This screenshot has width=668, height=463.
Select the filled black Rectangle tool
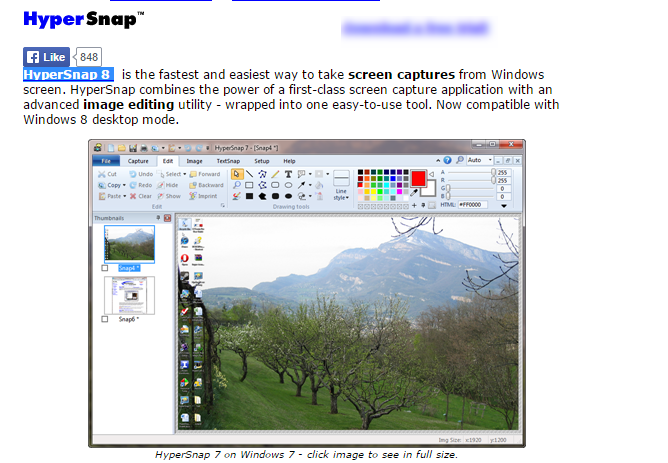coord(250,196)
